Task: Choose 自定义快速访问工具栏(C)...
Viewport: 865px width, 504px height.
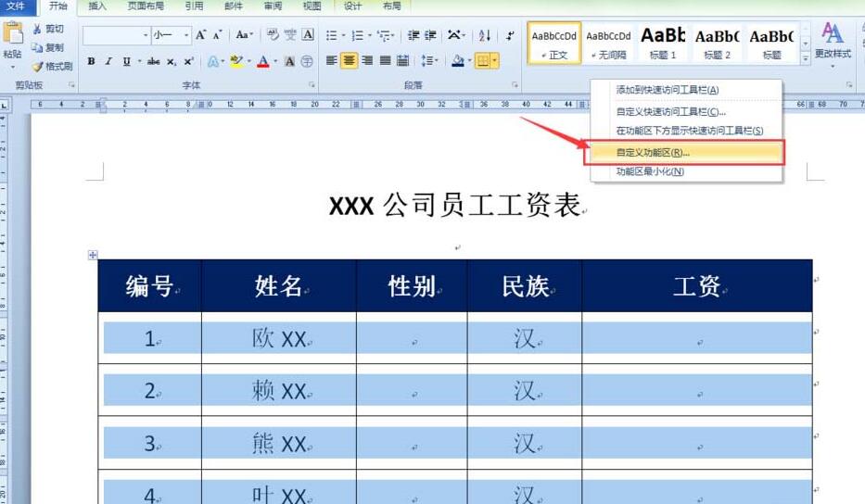Action: 686,112
